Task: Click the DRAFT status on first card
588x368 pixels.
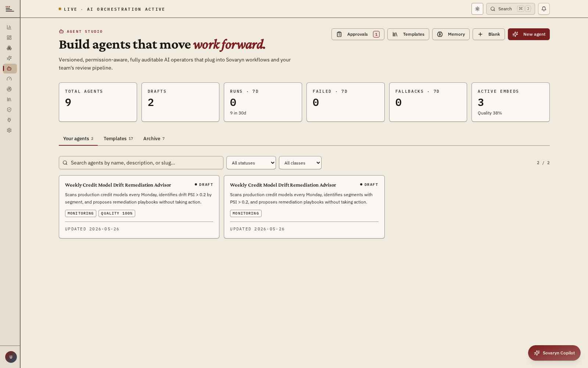Action: (x=204, y=185)
